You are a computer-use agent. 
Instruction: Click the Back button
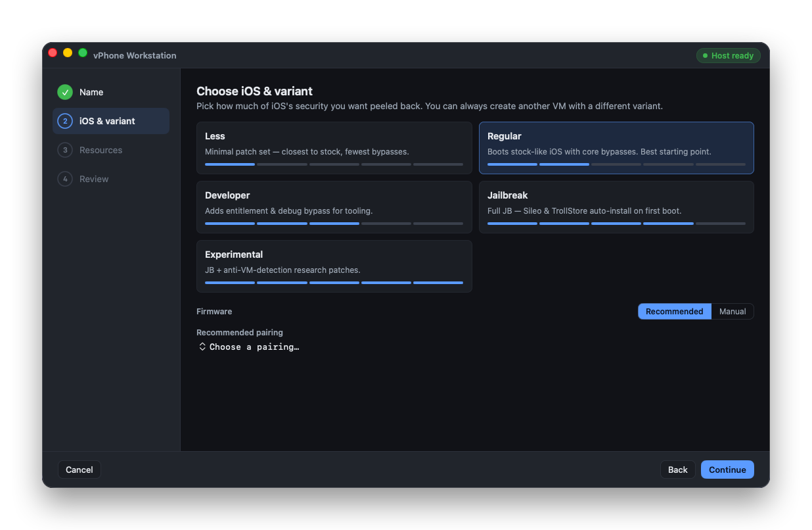click(678, 470)
